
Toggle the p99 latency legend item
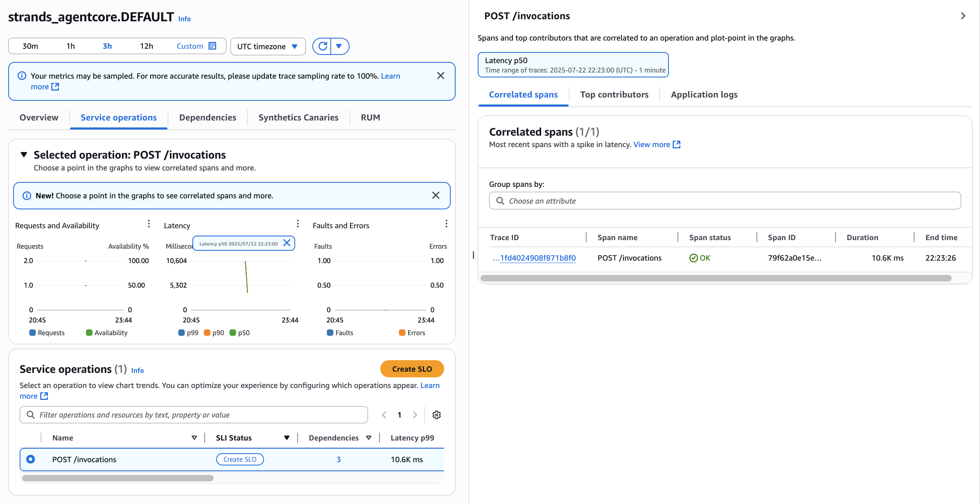pyautogui.click(x=188, y=333)
